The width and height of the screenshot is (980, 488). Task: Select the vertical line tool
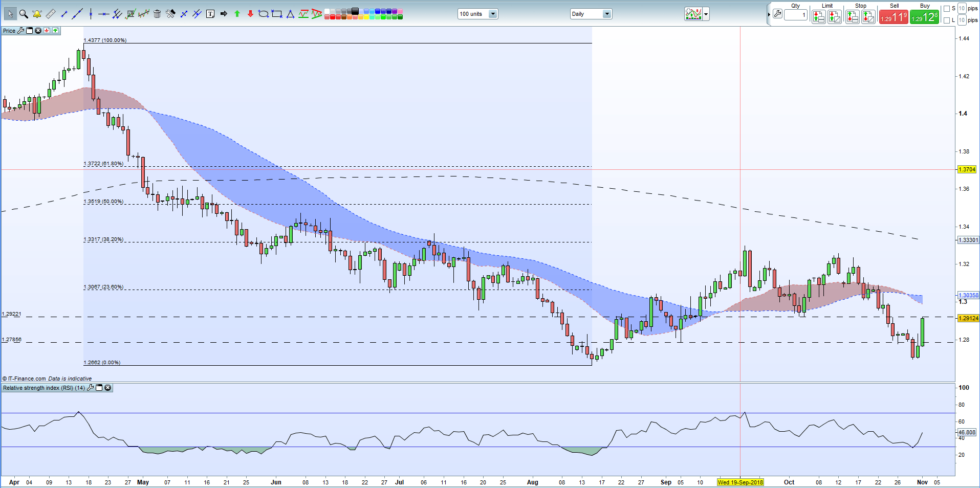point(91,14)
